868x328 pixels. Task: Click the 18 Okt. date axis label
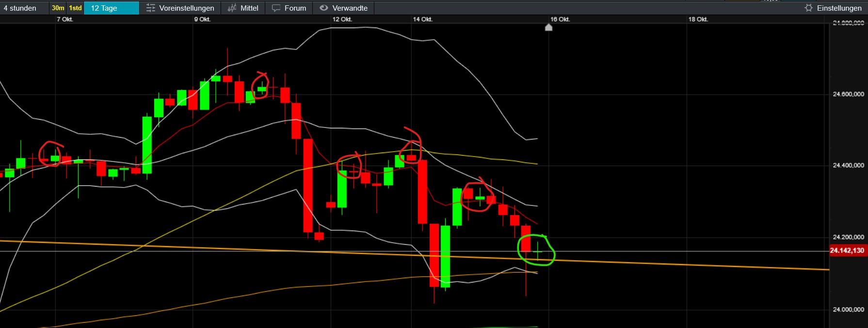(698, 19)
